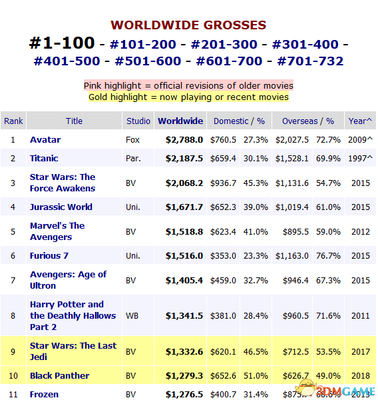Image resolution: width=378 pixels, height=400 pixels.
Task: Sort table by Title column header
Action: point(74,121)
